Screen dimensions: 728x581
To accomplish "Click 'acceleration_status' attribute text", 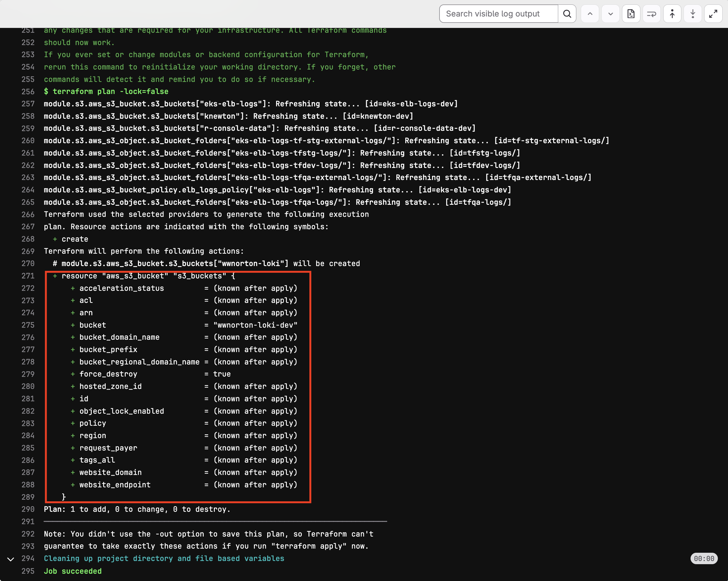I will pyautogui.click(x=122, y=288).
